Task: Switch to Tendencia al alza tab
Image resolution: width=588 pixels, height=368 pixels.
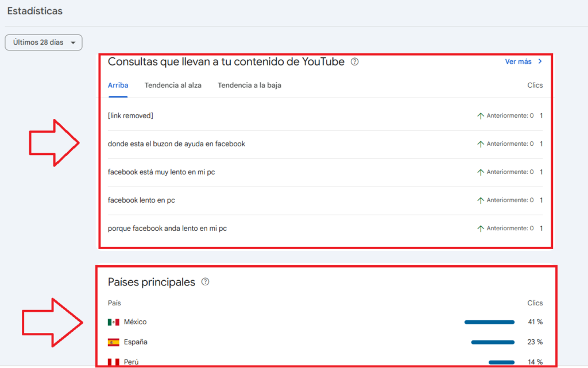Action: pyautogui.click(x=173, y=86)
